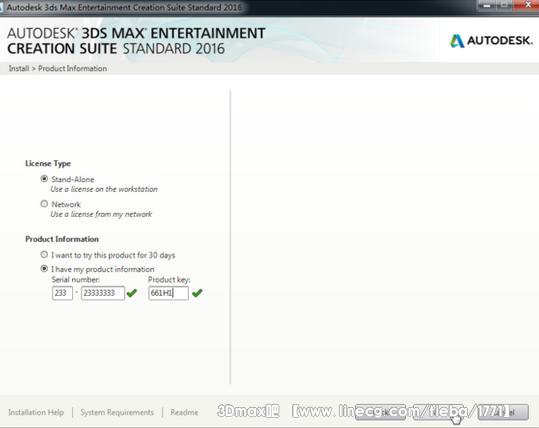Click the Serial number label

[x=76, y=279]
